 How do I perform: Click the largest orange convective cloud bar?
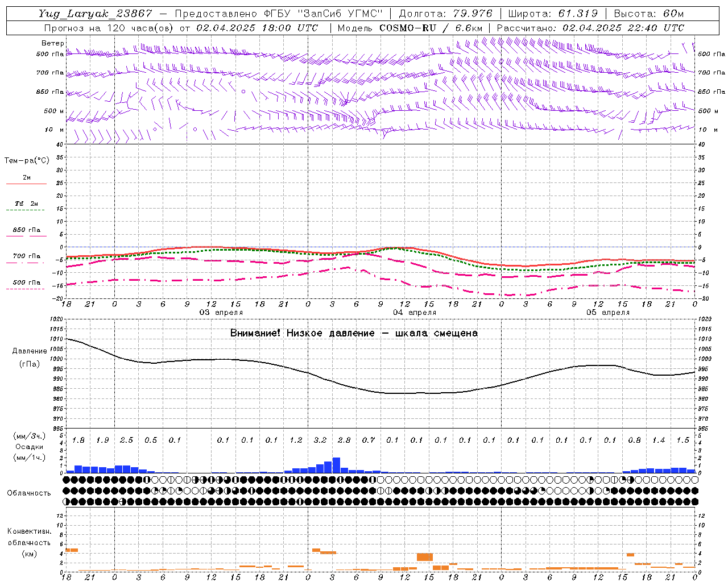(425, 557)
